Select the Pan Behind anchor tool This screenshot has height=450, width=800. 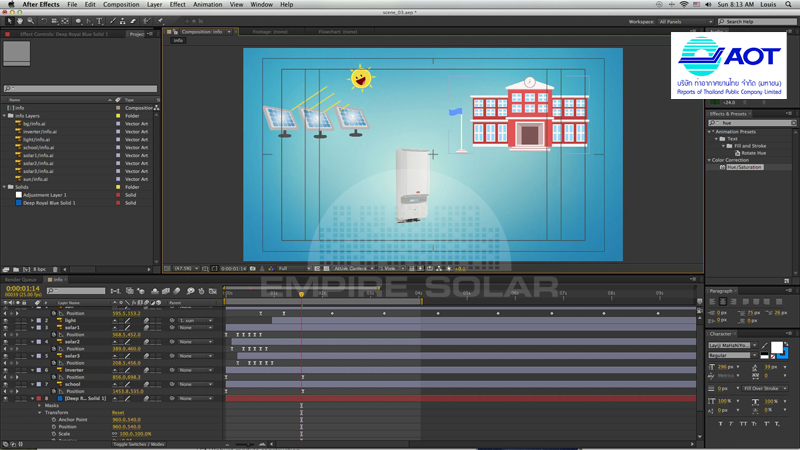pyautogui.click(x=65, y=21)
